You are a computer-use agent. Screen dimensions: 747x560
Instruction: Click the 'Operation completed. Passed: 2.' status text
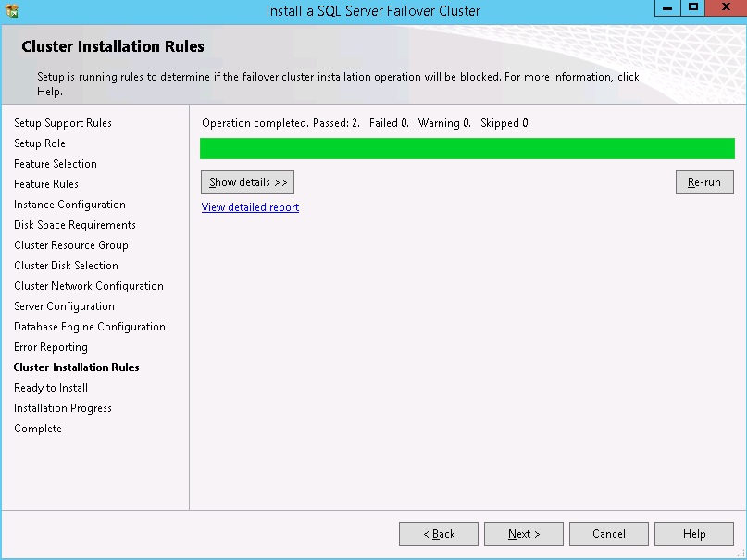coord(280,123)
